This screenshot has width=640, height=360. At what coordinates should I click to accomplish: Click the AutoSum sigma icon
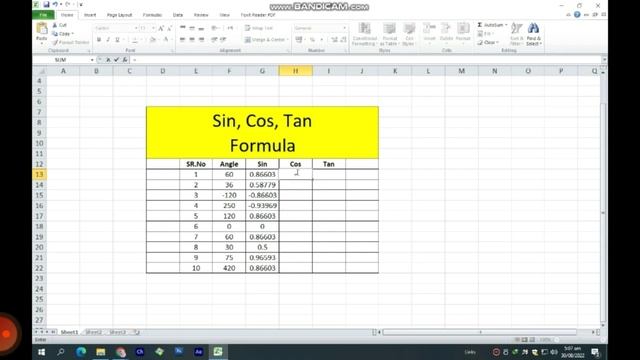point(480,25)
